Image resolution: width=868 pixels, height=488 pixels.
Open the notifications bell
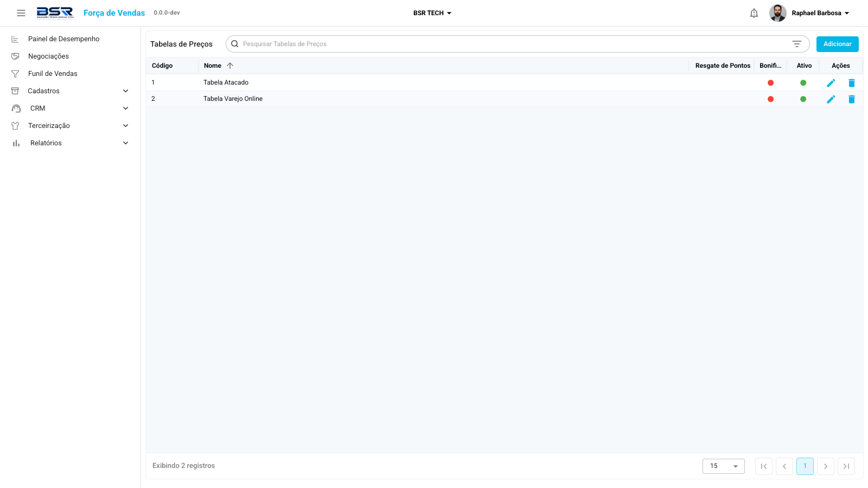point(754,13)
